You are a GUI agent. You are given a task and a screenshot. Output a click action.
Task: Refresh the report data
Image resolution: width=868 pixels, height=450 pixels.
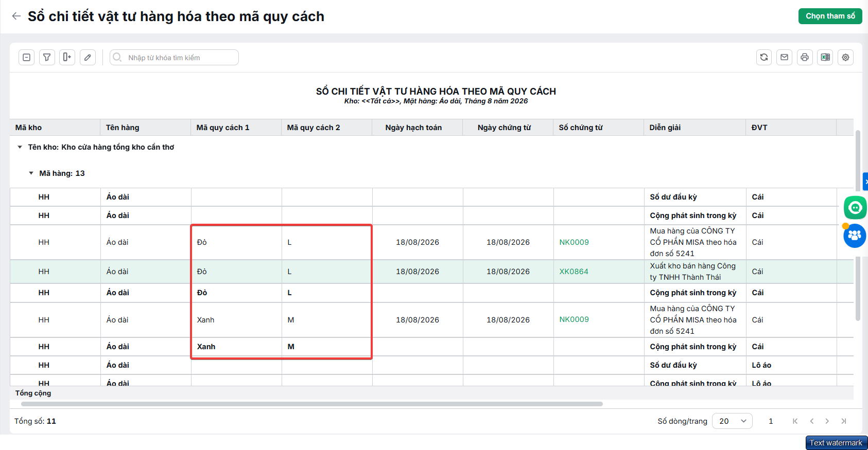coord(764,57)
